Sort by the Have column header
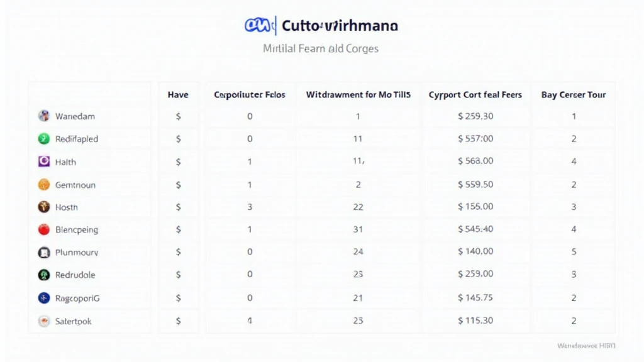The height and width of the screenshot is (362, 644). point(178,95)
